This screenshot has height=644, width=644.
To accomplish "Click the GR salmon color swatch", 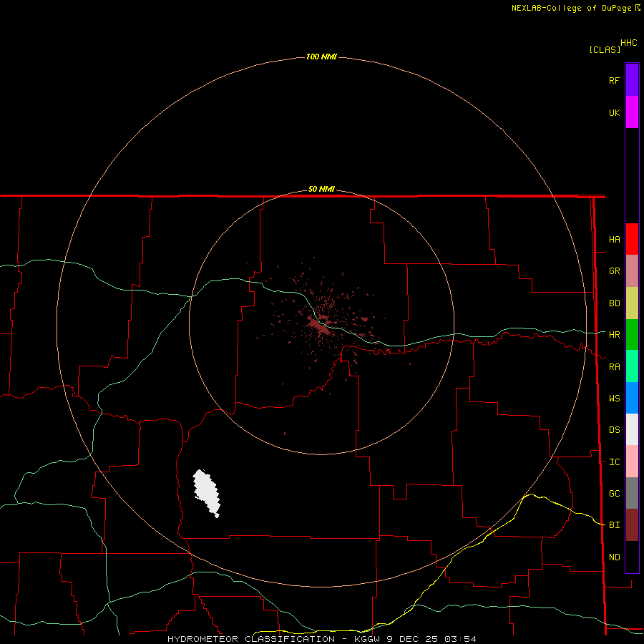I will [x=632, y=271].
